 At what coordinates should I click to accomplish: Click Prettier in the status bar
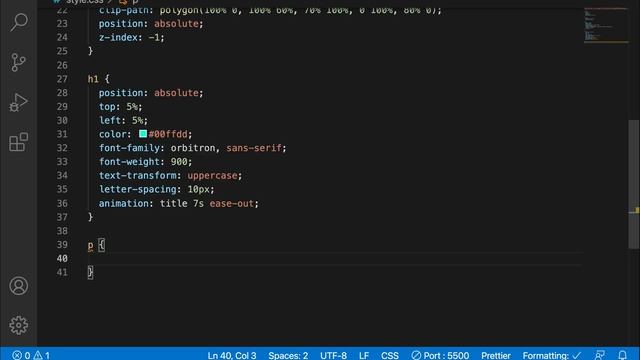tap(496, 355)
